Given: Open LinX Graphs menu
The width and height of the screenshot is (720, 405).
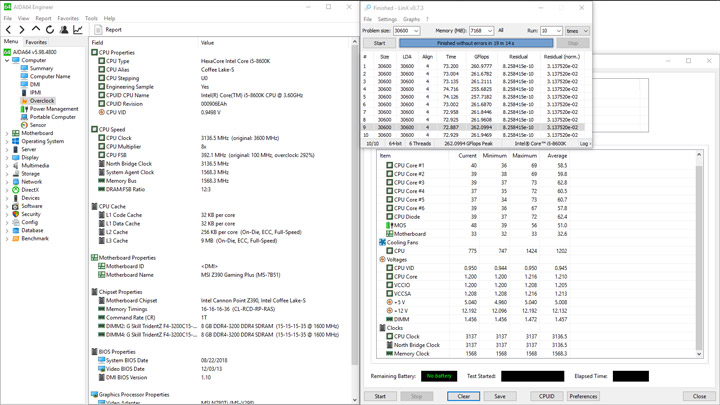Looking at the screenshot, I should tap(411, 19).
